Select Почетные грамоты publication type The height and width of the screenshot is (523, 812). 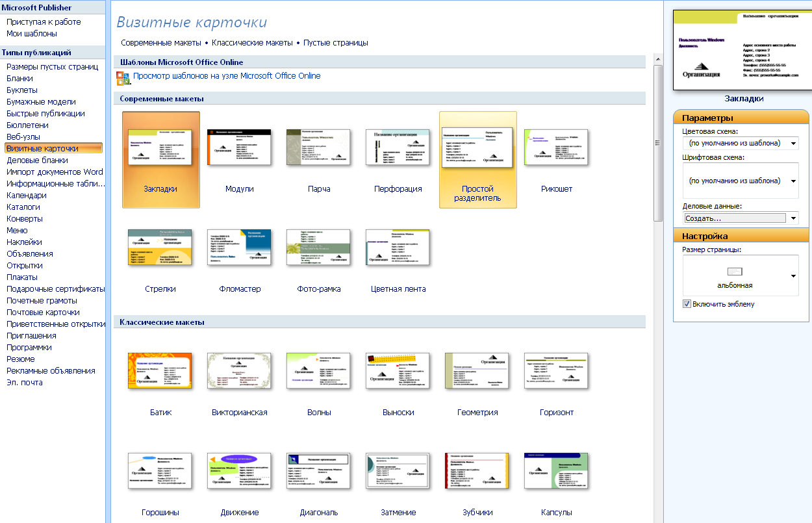(x=42, y=301)
